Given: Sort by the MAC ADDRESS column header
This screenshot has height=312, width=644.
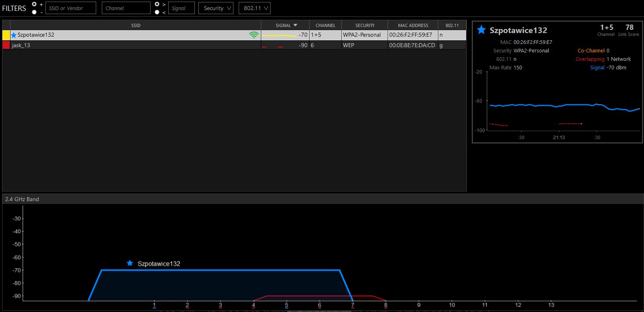Looking at the screenshot, I should 413,25.
